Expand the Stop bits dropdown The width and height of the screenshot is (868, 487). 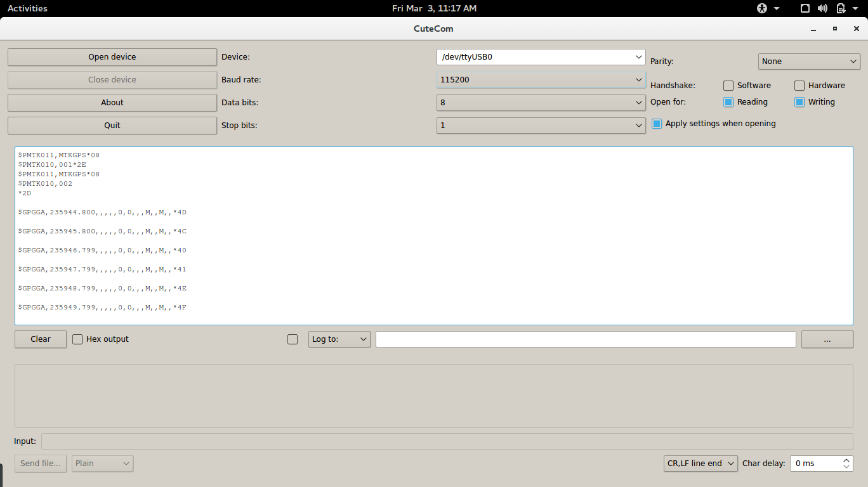pyautogui.click(x=541, y=125)
